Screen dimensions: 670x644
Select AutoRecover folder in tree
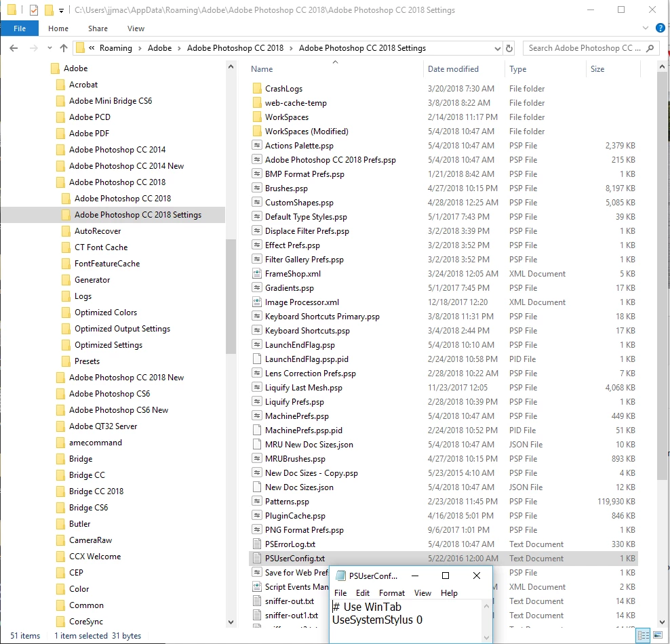[98, 231]
